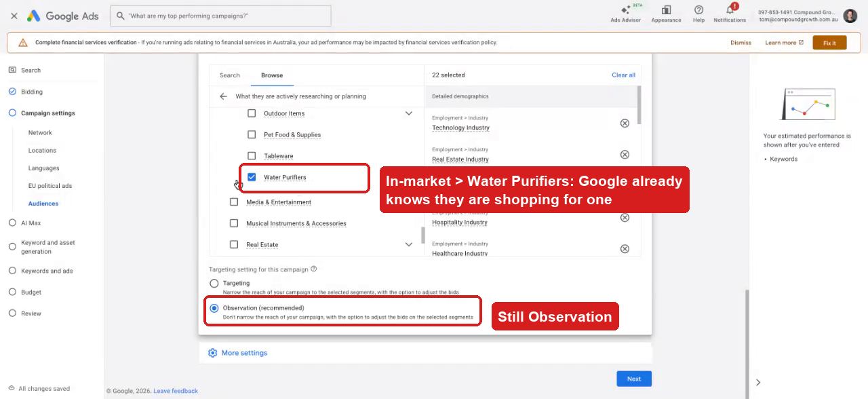Open Campaign settings step in sidebar
This screenshot has height=399, width=868.
coord(47,113)
